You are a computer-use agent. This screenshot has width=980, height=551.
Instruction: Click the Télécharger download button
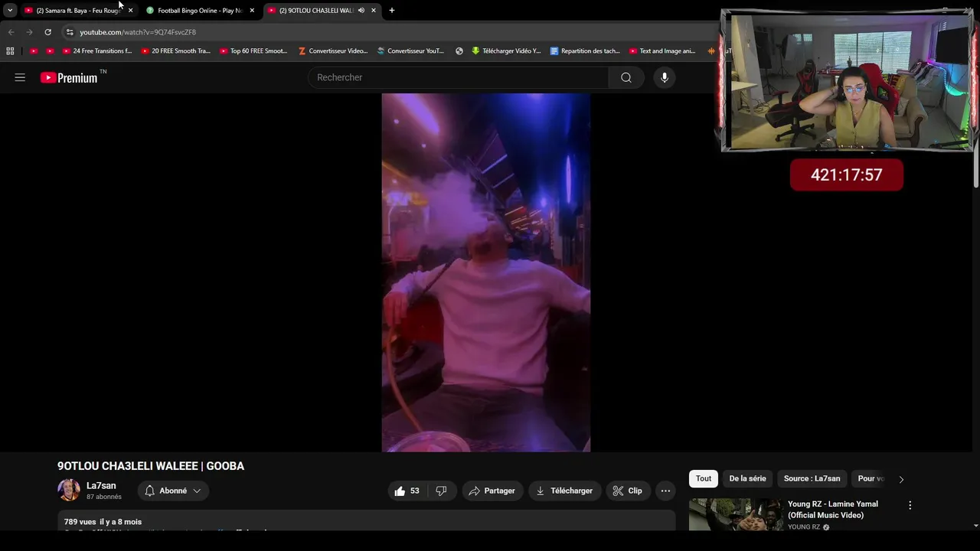564,491
